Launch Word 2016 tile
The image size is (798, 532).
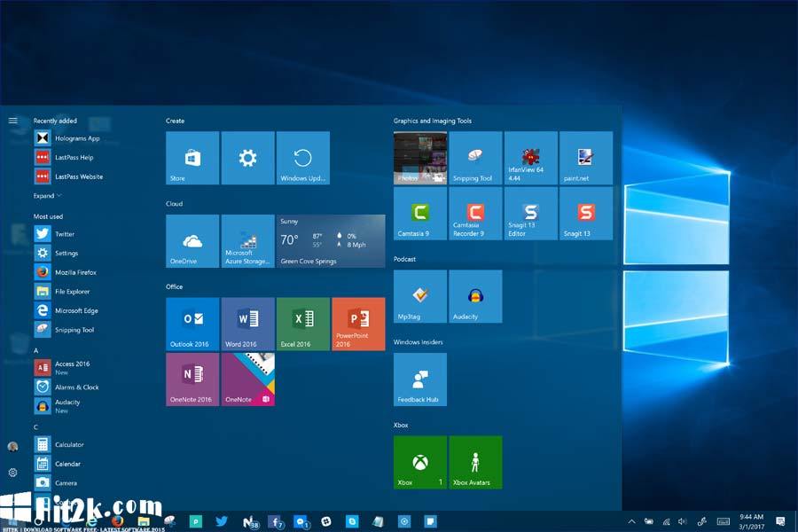click(248, 324)
